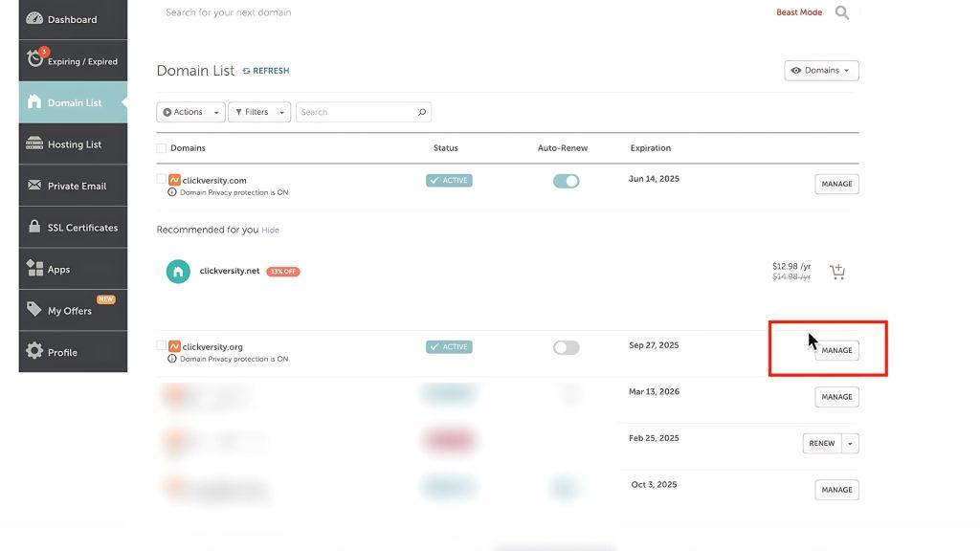The width and height of the screenshot is (980, 551).
Task: Click the magnifier icon beside Beast Mode
Action: coord(842,12)
